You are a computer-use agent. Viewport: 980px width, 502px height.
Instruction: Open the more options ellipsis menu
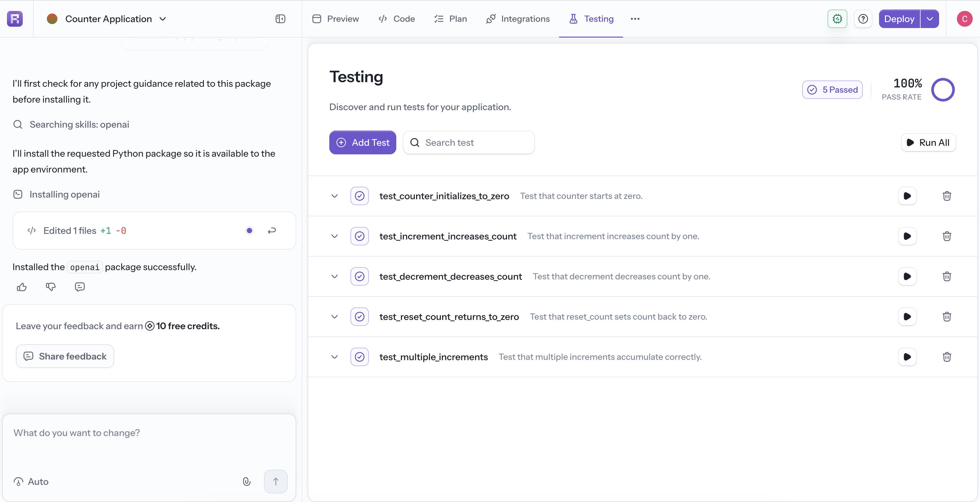click(x=635, y=18)
